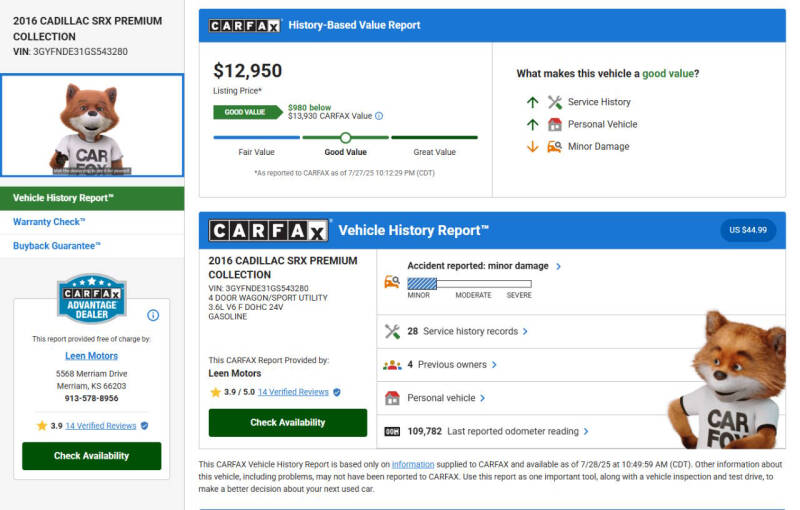Click the info icon next to CARFAX Value

click(x=379, y=116)
